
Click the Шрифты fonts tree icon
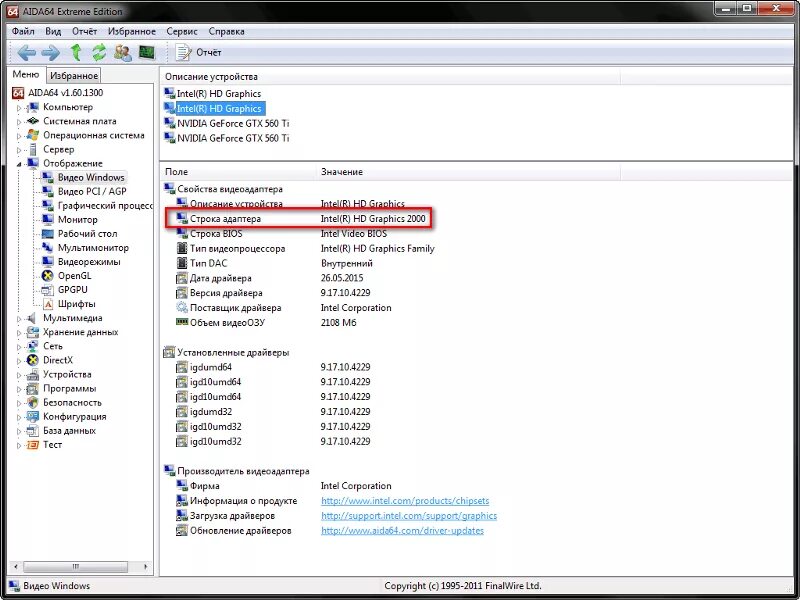click(x=47, y=304)
